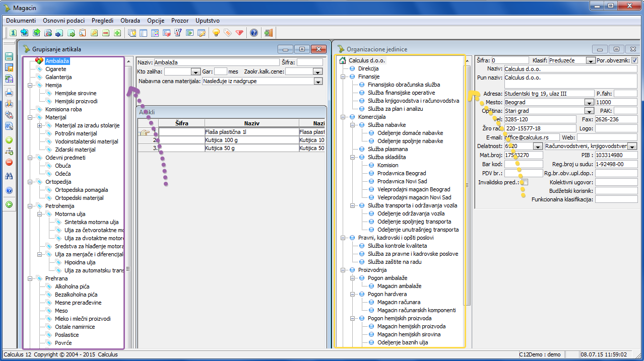Click the binoculars search icon in sidebar
644x361 pixels.
9,176
